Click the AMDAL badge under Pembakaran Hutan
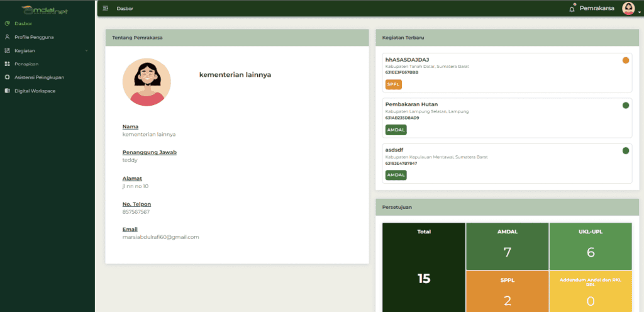Image resolution: width=644 pixels, height=312 pixels. (396, 130)
